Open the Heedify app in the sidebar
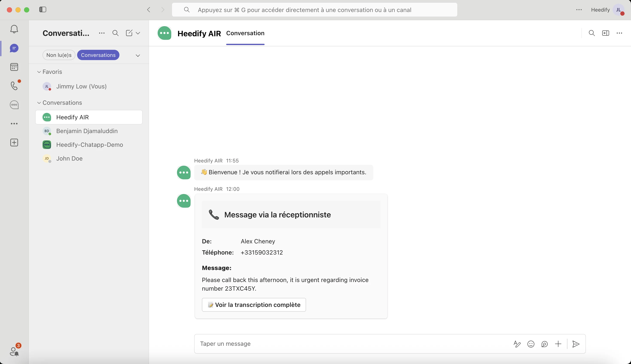 [x=14, y=105]
